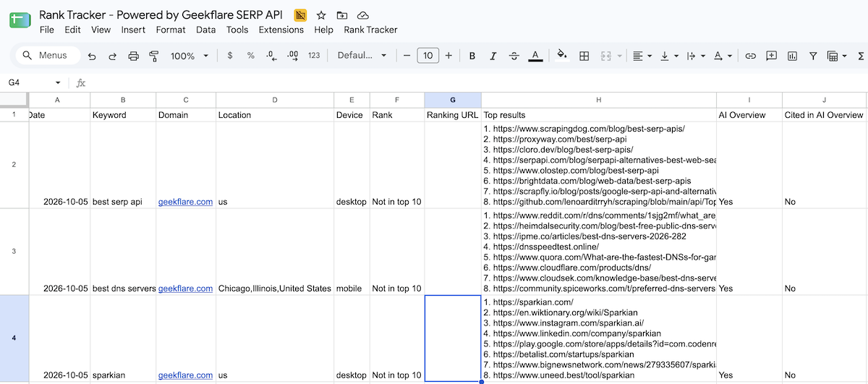Redo the last undone action
The height and width of the screenshot is (384, 868).
(113, 56)
